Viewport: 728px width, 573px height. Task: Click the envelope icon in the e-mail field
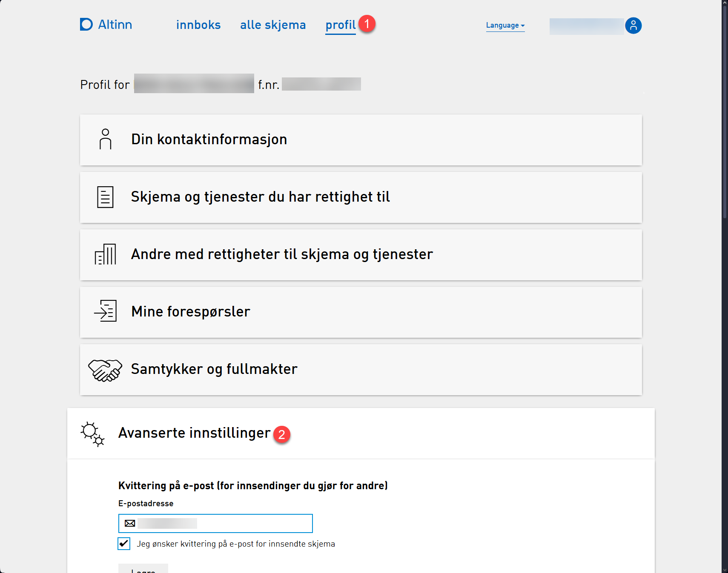(130, 523)
